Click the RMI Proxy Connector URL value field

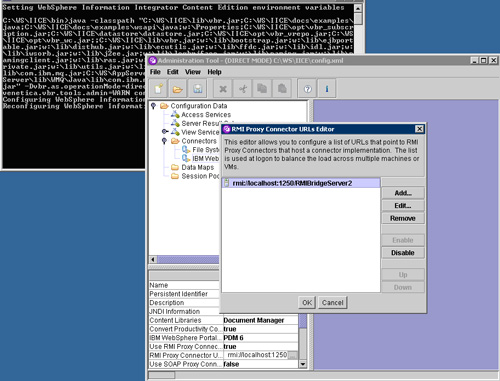tap(256, 355)
